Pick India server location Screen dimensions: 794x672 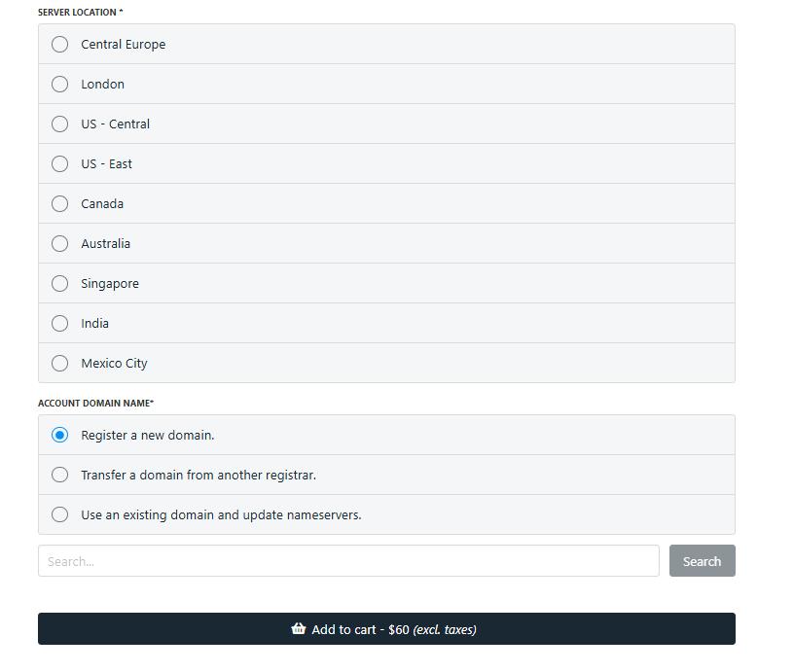tap(60, 324)
